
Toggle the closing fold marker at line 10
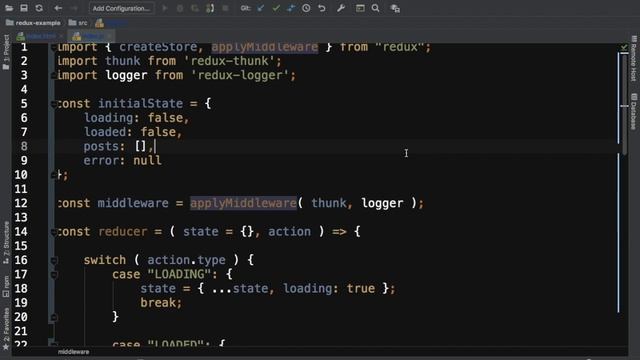click(x=53, y=175)
